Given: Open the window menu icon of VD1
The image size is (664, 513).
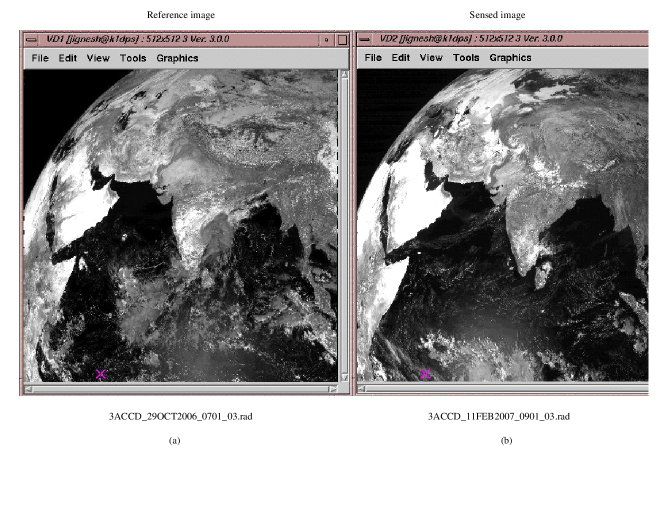Looking at the screenshot, I should pyautogui.click(x=32, y=39).
